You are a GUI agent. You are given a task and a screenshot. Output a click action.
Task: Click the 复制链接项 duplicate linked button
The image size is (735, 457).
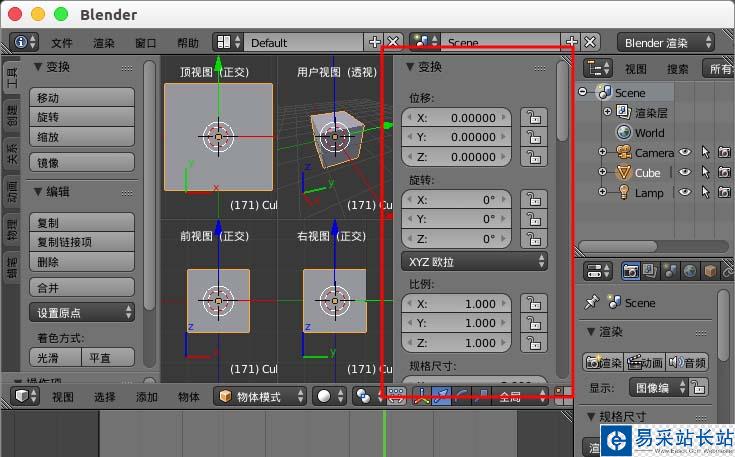click(x=82, y=242)
